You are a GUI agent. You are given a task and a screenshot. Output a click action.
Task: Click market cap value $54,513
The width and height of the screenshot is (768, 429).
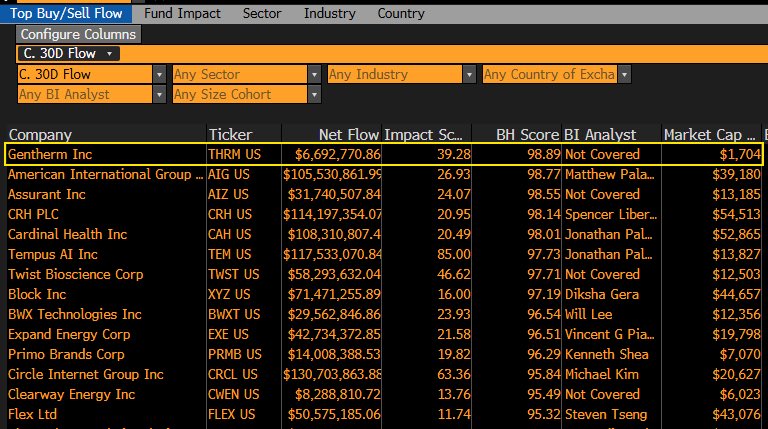point(736,214)
